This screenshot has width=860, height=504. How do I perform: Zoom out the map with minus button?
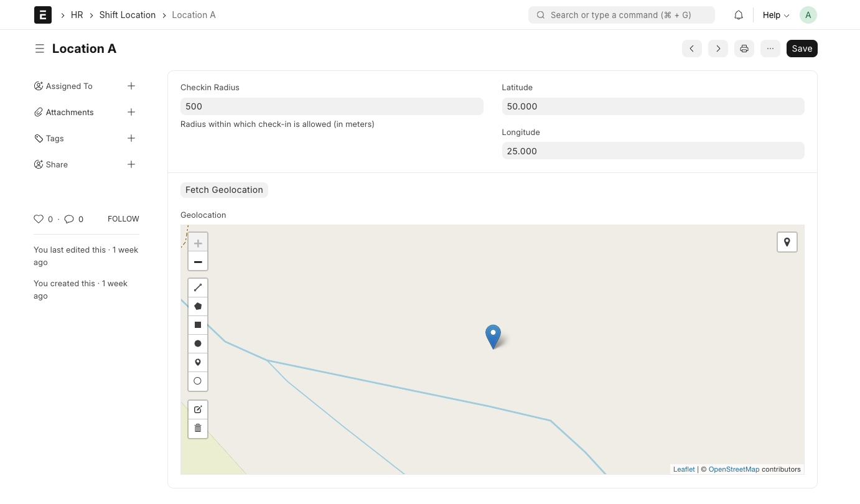click(198, 262)
